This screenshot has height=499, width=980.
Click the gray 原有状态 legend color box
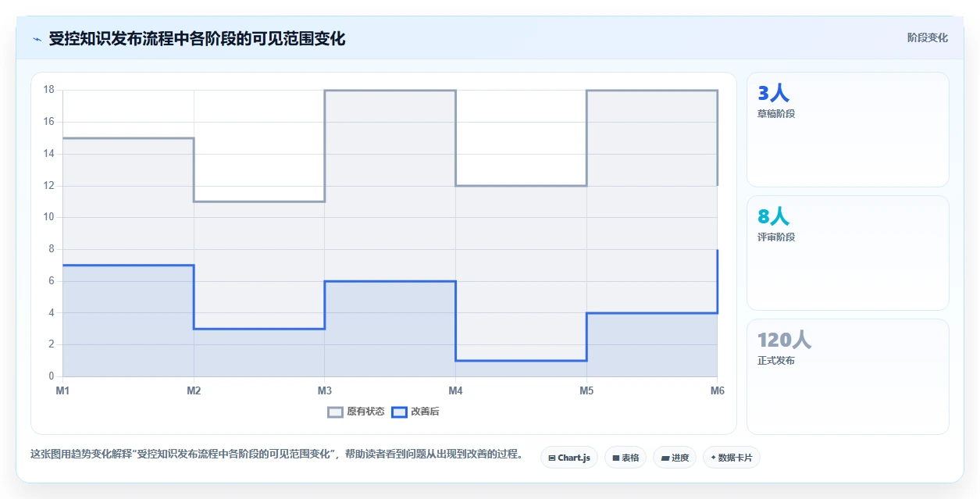pyautogui.click(x=335, y=412)
